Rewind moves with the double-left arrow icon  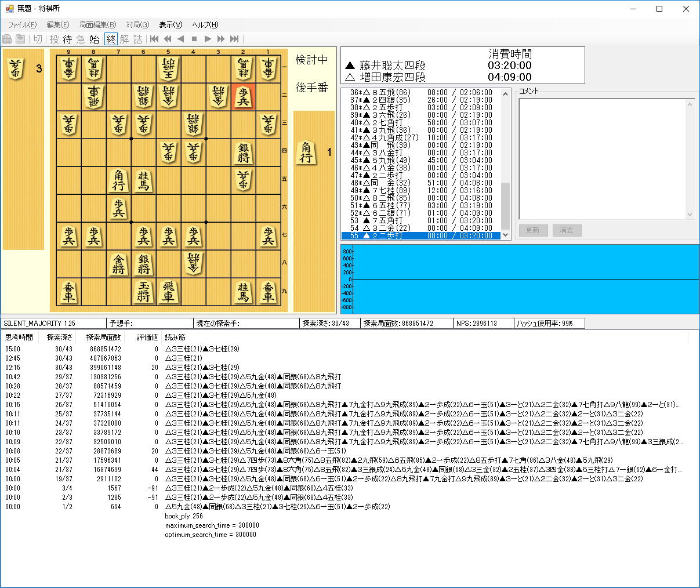(x=168, y=39)
